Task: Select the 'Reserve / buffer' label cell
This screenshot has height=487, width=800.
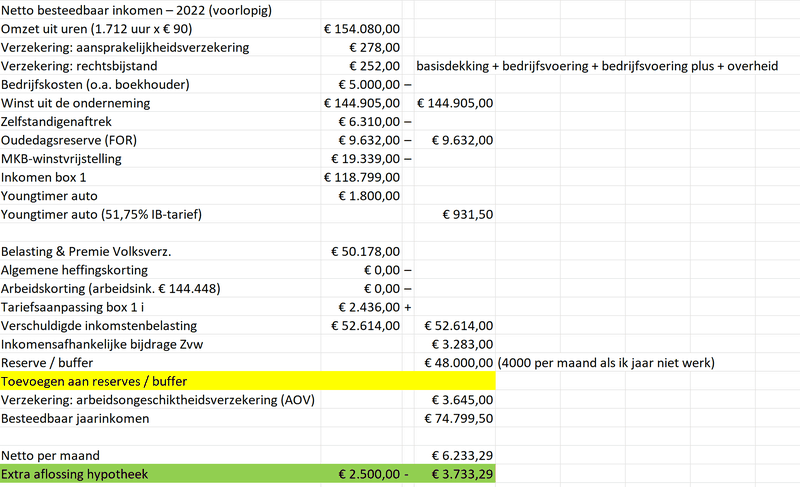Action: [47, 363]
